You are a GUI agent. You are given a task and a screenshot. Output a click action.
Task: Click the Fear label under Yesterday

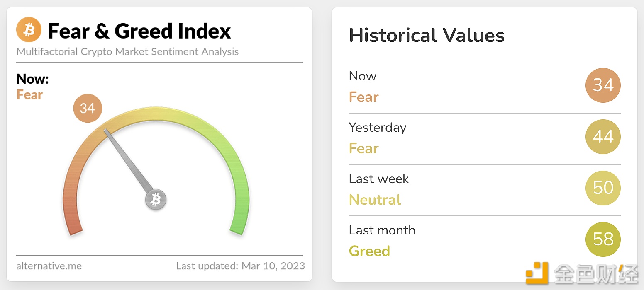(364, 148)
